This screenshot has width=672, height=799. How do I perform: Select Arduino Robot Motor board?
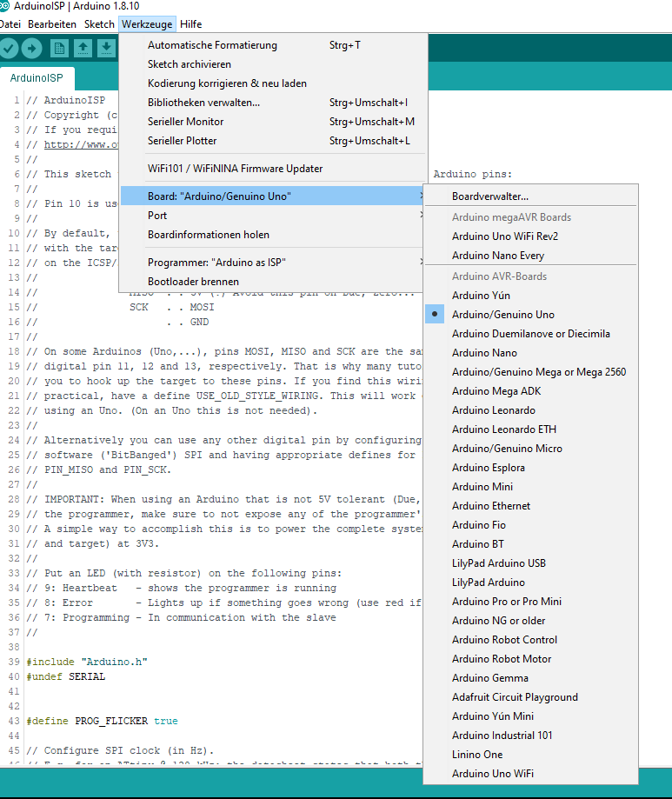click(x=531, y=659)
